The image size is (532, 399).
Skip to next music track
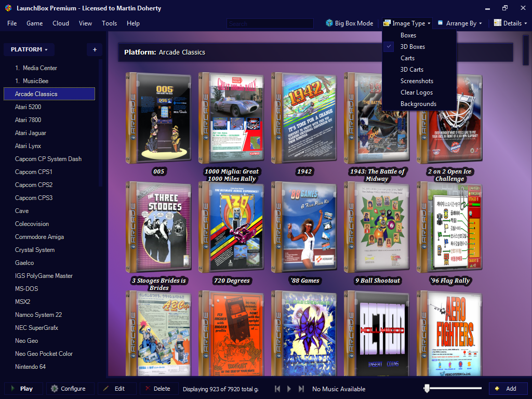pyautogui.click(x=301, y=389)
